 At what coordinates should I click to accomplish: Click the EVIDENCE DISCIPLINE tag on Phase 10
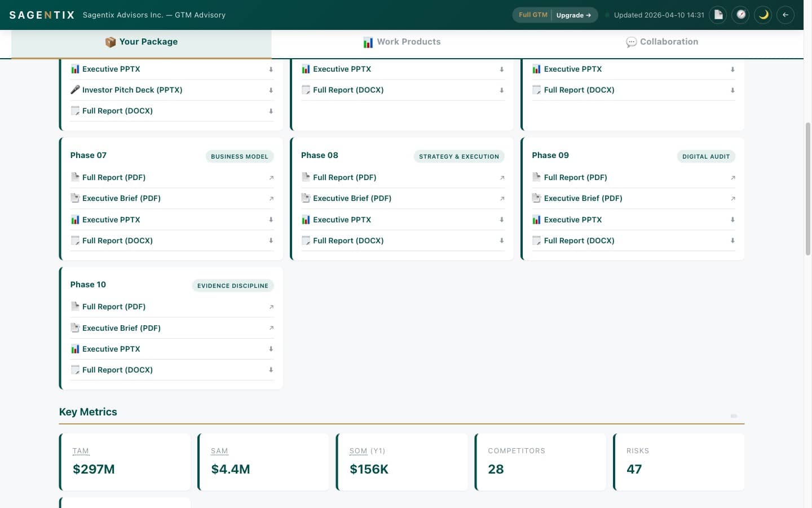233,286
